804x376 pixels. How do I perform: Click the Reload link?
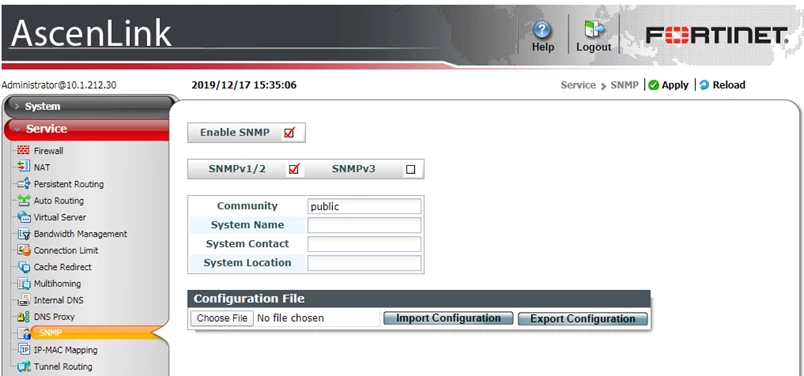click(729, 85)
